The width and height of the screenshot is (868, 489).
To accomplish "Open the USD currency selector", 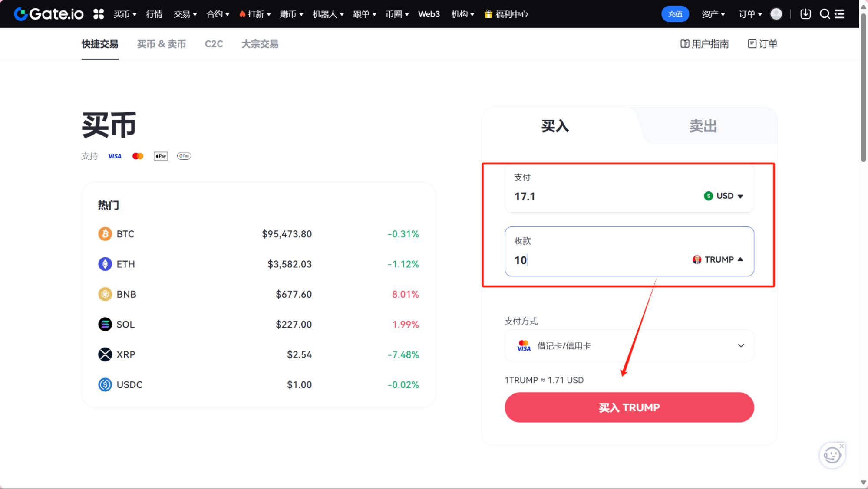I will (x=723, y=196).
